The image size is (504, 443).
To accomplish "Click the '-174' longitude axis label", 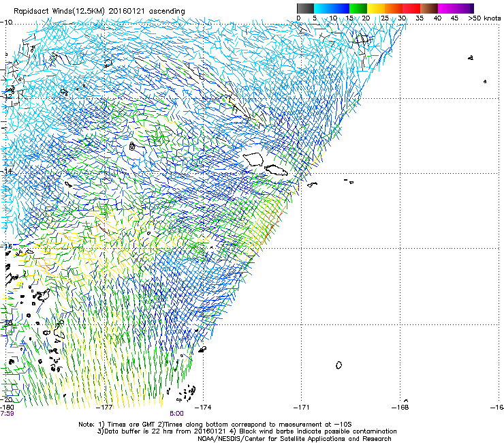I will point(204,408).
